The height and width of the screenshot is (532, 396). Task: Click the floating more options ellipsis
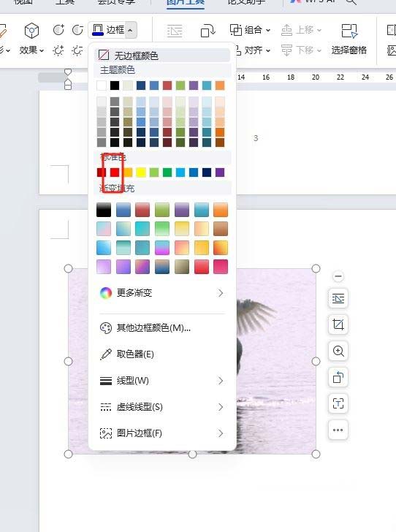click(338, 430)
